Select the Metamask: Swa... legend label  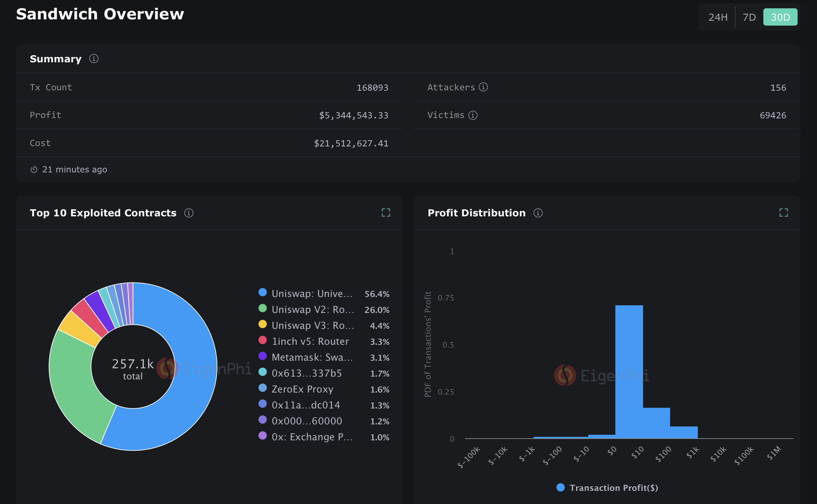coord(312,357)
